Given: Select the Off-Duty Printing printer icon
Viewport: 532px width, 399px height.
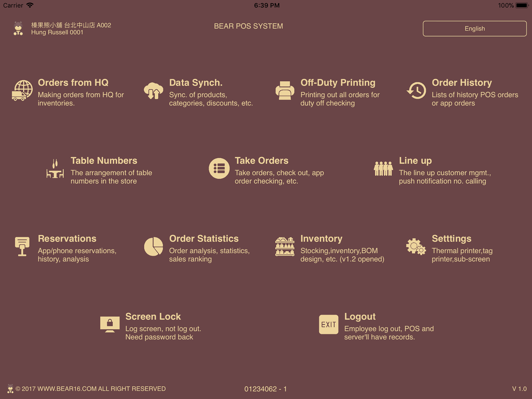Looking at the screenshot, I should (x=285, y=90).
